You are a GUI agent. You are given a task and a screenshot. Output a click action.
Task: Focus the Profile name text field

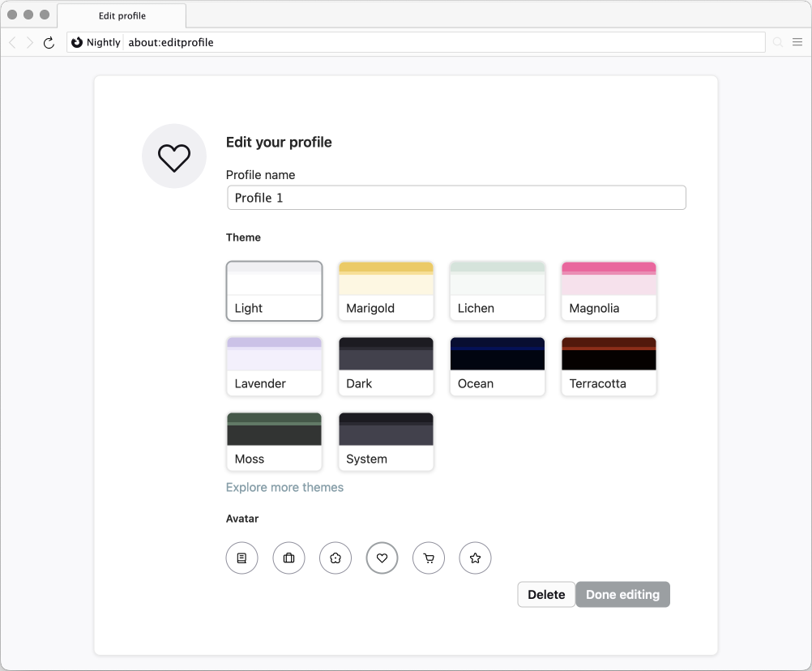pyautogui.click(x=456, y=198)
